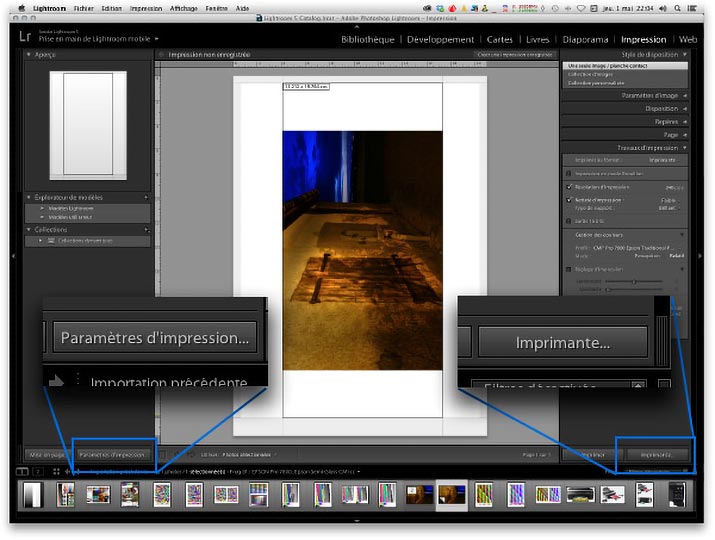Expand the Modèles Lightroom folder
The height and width of the screenshot is (540, 715).
(x=42, y=208)
